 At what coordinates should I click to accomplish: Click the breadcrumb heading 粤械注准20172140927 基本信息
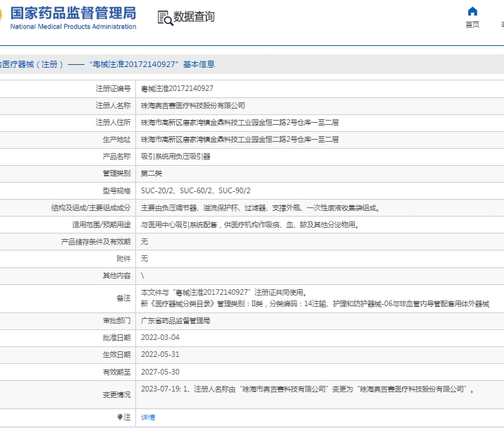tap(152, 64)
